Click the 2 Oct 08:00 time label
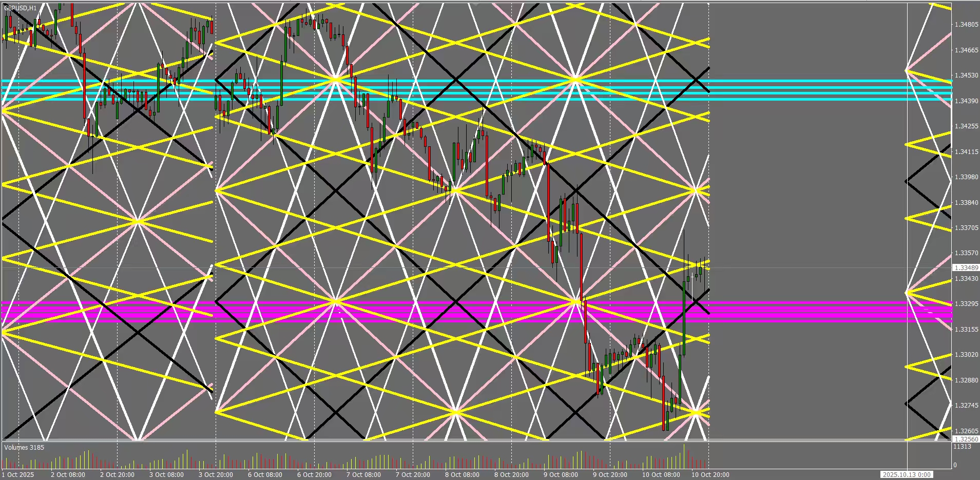The width and height of the screenshot is (980, 480). click(68, 475)
